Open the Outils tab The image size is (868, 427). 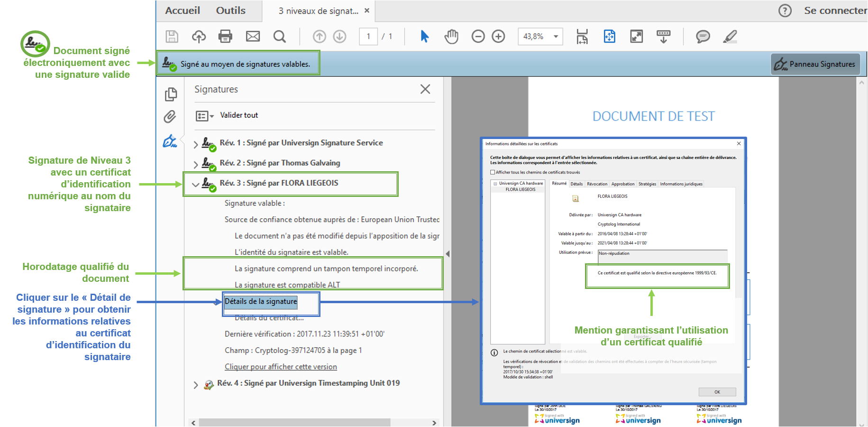point(231,10)
